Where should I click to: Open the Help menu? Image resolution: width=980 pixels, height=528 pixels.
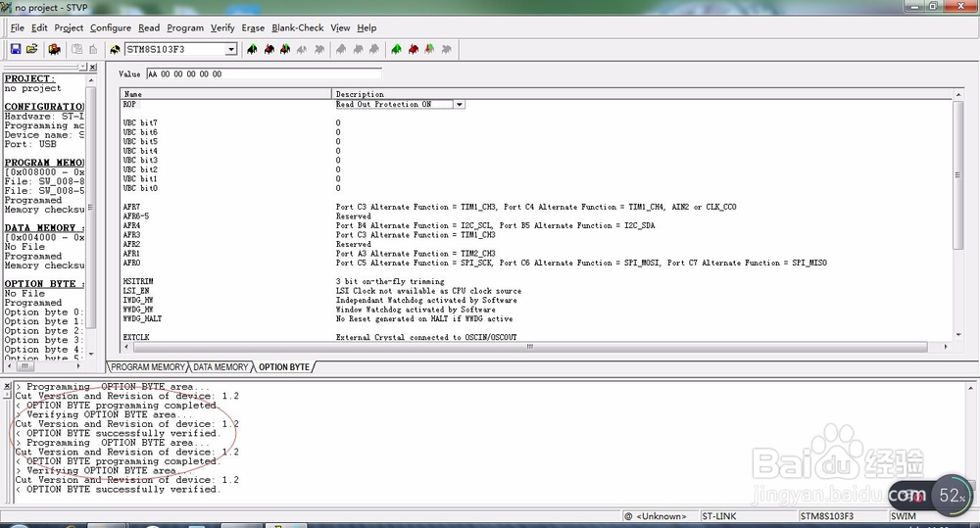(367, 27)
